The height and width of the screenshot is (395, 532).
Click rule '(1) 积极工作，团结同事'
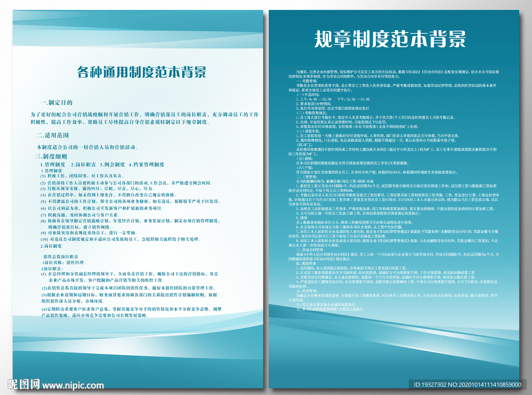[x=83, y=176]
